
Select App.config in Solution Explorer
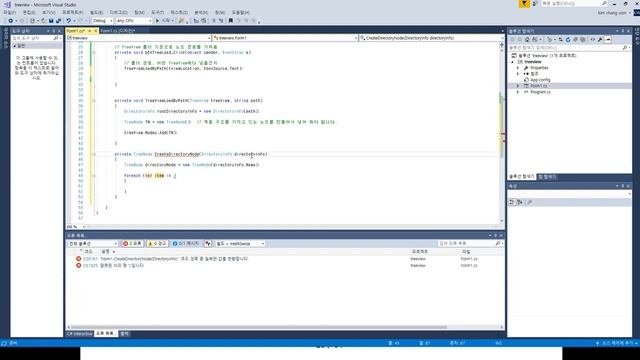540,80
